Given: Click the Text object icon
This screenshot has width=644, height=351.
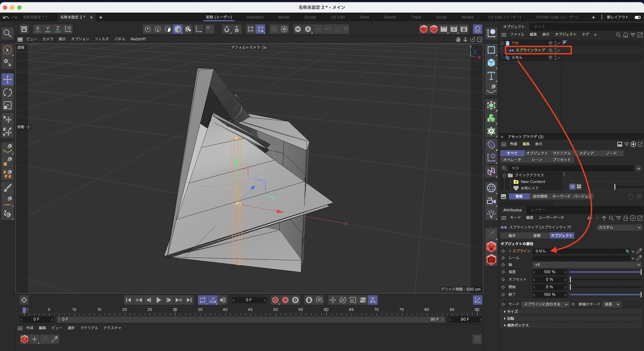Looking at the screenshot, I should pos(491,76).
